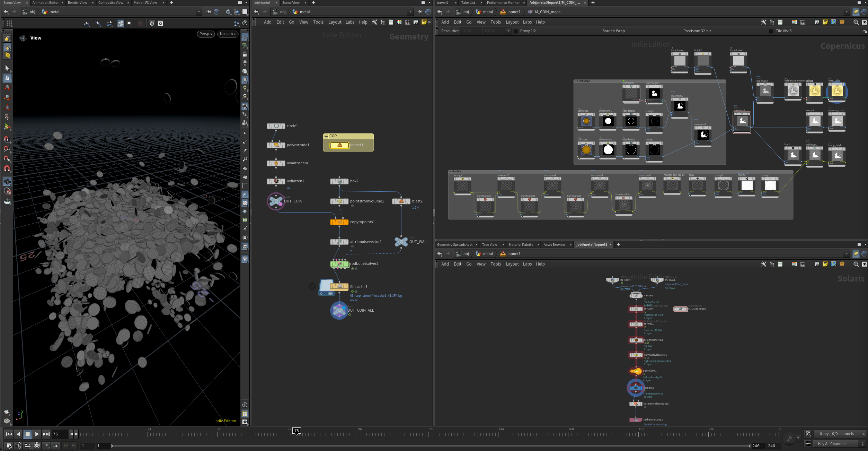Click the rbdbulletsolver2 node icon
The height and width of the screenshot is (451, 868).
tap(339, 264)
